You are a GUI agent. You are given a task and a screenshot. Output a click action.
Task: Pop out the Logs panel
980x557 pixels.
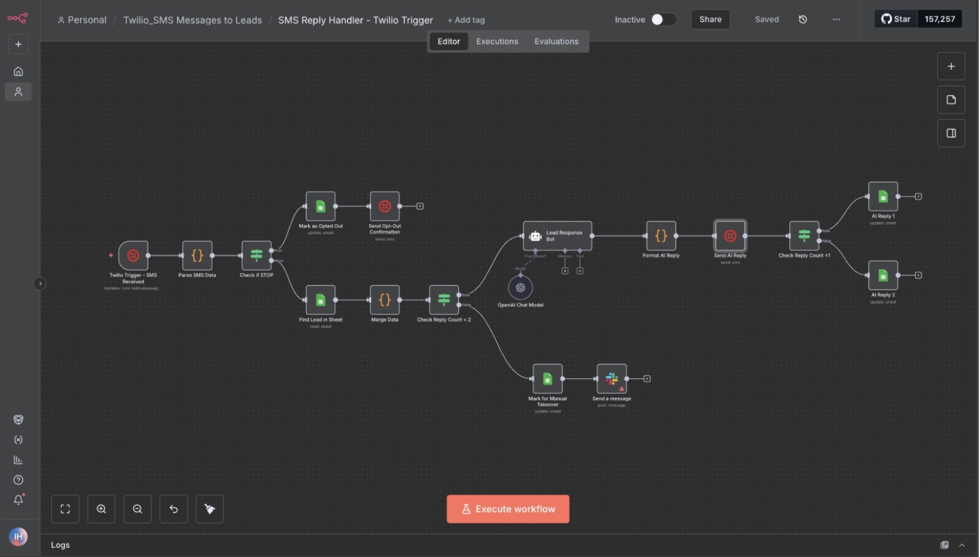944,545
